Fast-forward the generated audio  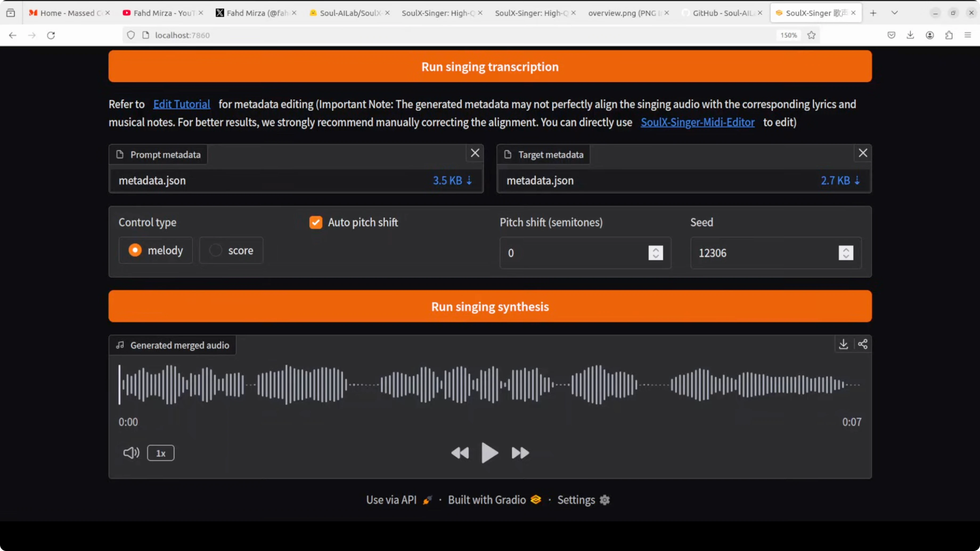[x=520, y=453]
